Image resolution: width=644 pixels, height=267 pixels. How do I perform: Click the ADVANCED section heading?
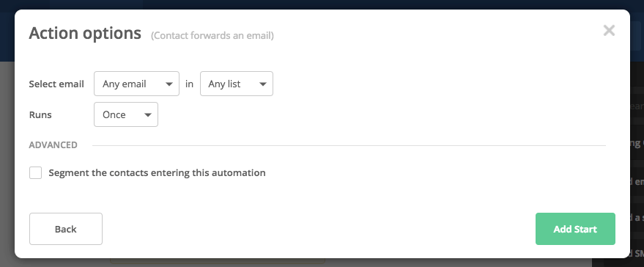point(53,145)
